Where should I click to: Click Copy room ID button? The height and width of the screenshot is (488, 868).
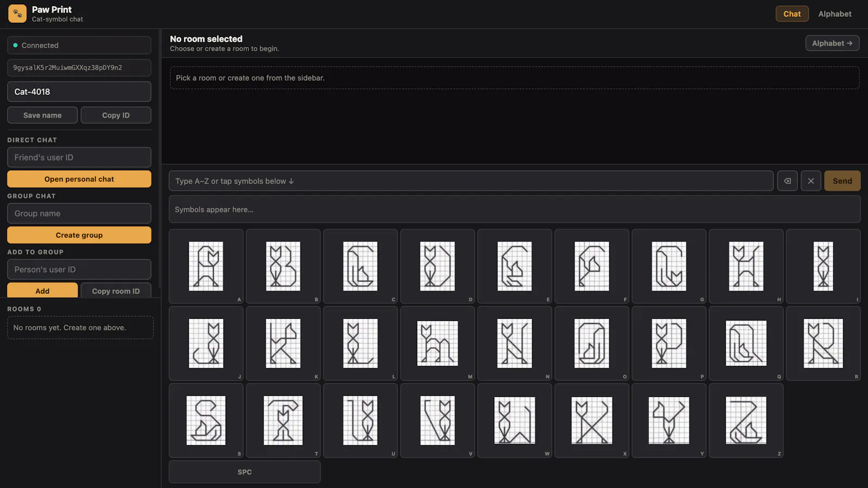(116, 291)
